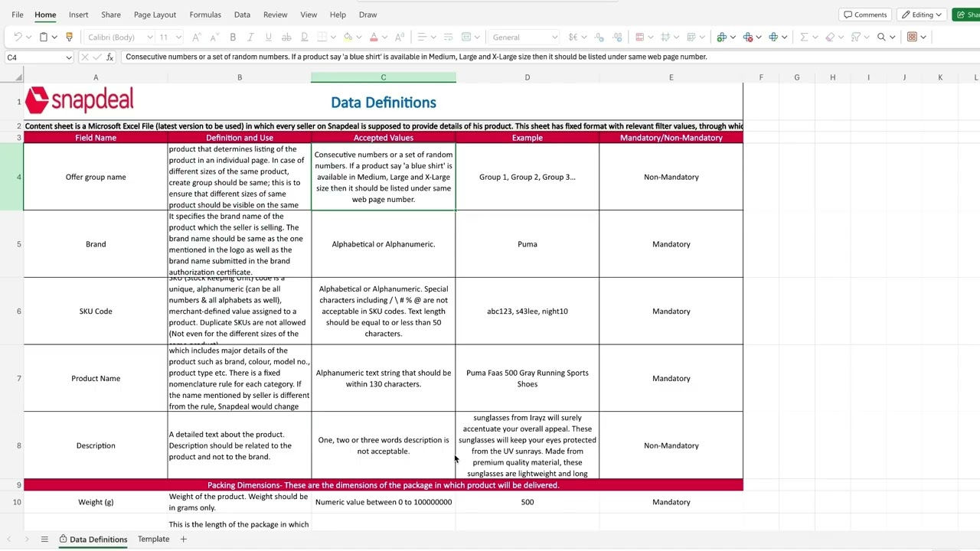Click the Insert Function fx icon
The width and height of the screenshot is (980, 551).
click(x=110, y=57)
